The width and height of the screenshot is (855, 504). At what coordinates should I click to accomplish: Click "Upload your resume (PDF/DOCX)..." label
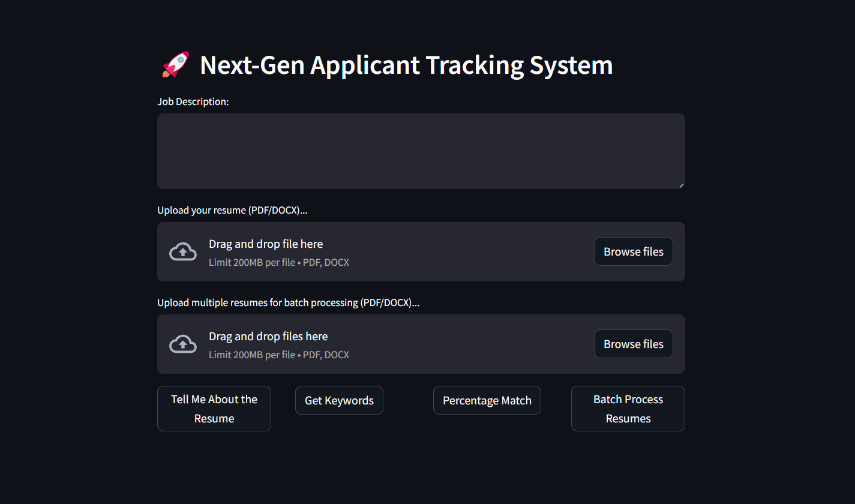(x=232, y=210)
